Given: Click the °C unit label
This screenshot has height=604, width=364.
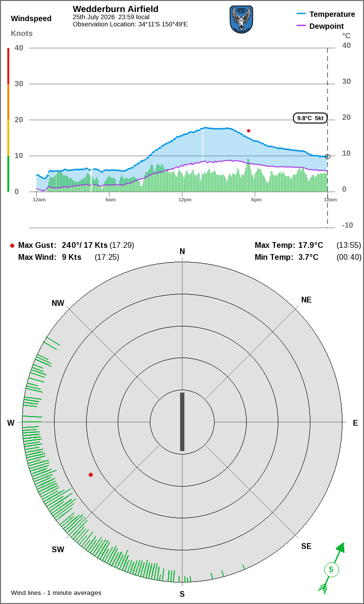Looking at the screenshot, I should click(346, 35).
